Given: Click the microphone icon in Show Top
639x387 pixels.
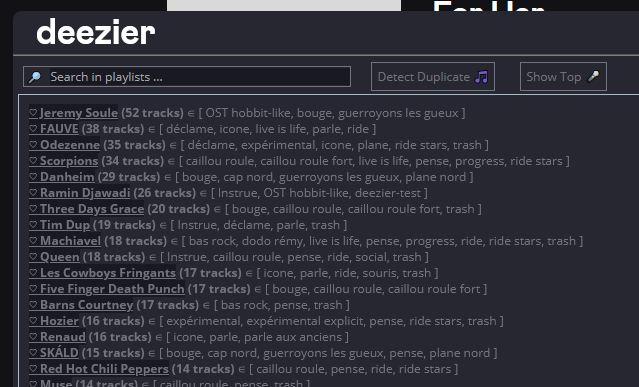Looking at the screenshot, I should (593, 77).
